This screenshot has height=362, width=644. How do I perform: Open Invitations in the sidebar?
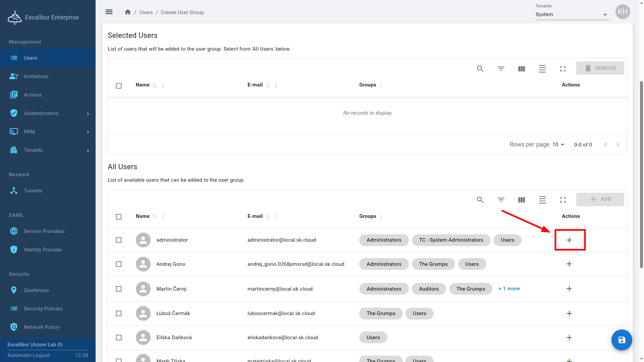[x=36, y=76]
